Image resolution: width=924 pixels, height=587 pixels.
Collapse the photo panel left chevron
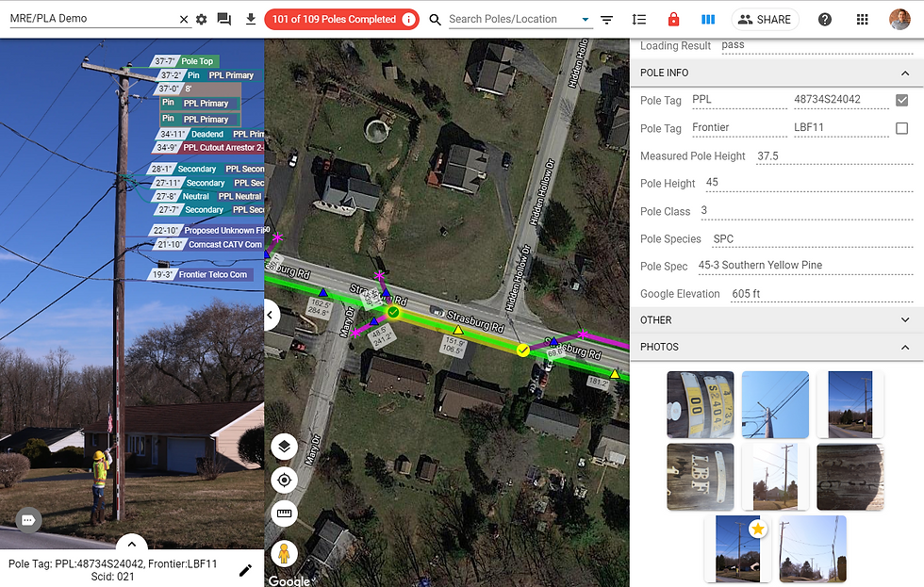click(x=270, y=315)
